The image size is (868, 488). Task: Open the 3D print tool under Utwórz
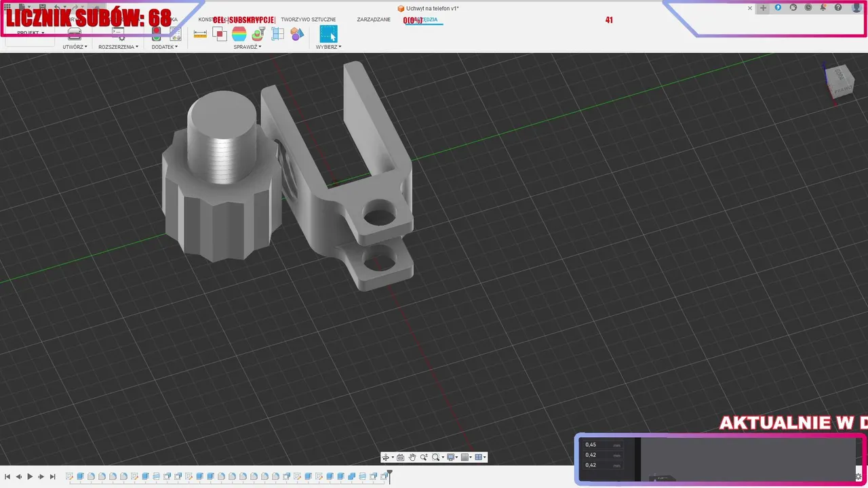75,34
